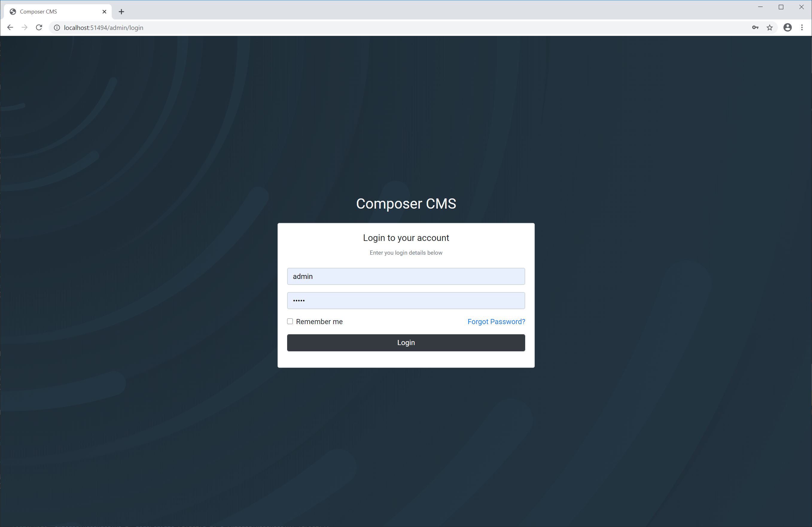
Task: Click the Forgot Password? link
Action: pyautogui.click(x=496, y=322)
